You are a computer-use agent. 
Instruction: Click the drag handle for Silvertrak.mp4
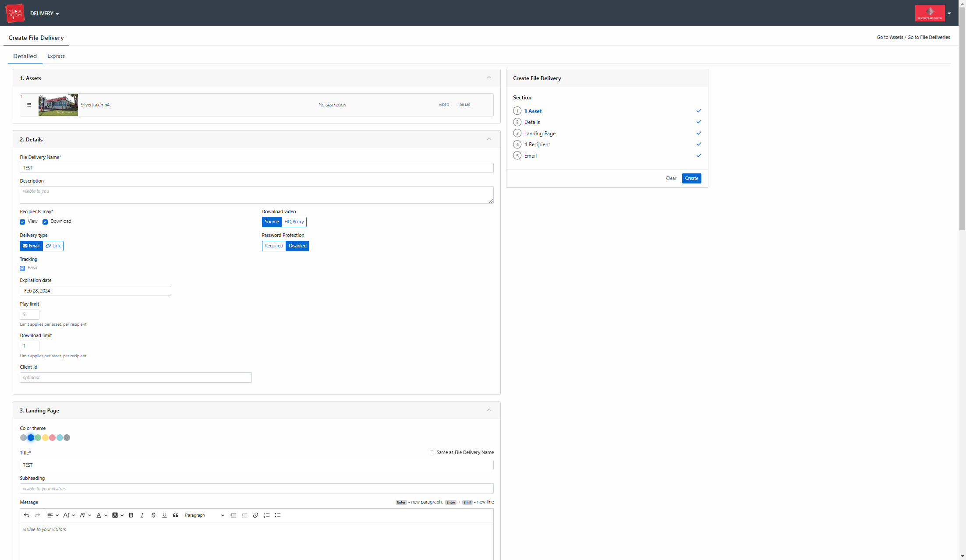tap(29, 105)
